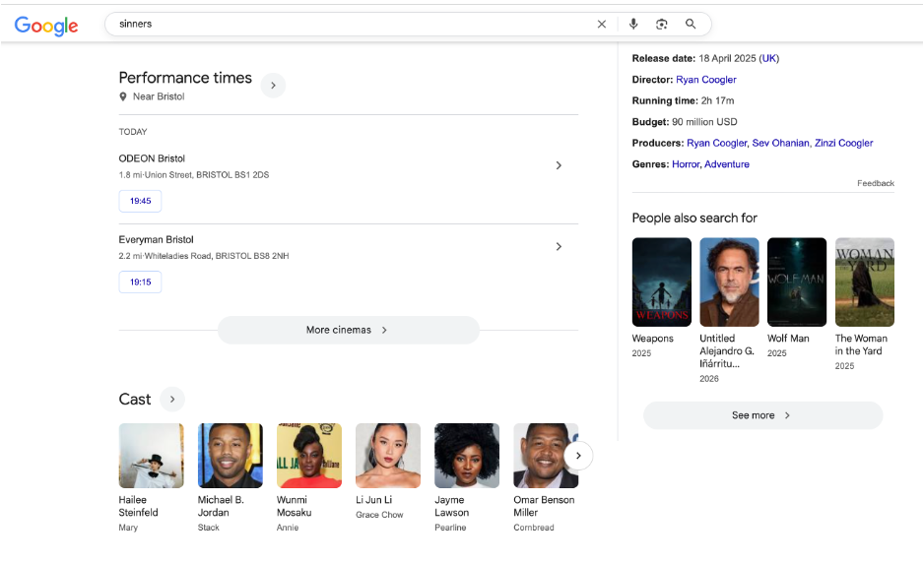This screenshot has height=563, width=924.
Task: Click the Near Bristol location text
Action: (x=159, y=96)
